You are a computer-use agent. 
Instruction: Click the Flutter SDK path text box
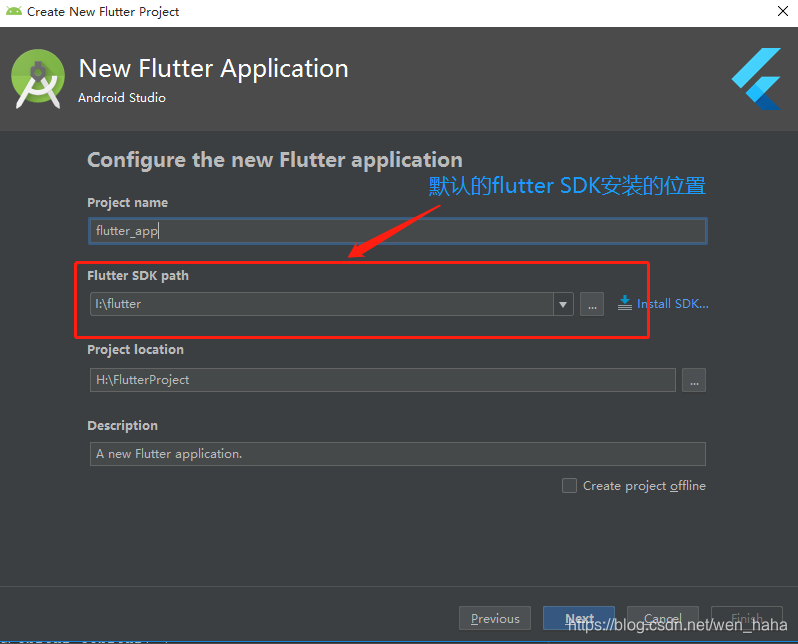coord(322,304)
